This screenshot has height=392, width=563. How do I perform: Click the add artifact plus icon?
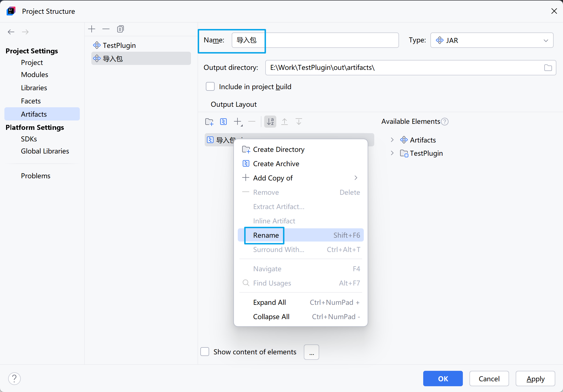pos(92,29)
